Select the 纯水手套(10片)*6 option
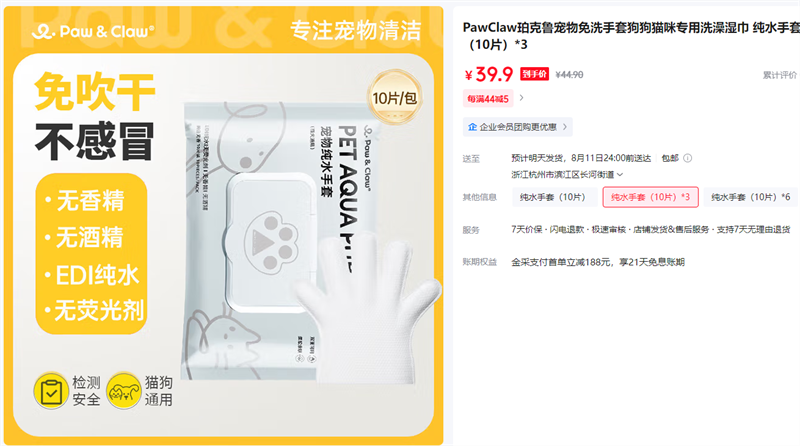Image resolution: width=800 pixels, height=446 pixels. 751,197
